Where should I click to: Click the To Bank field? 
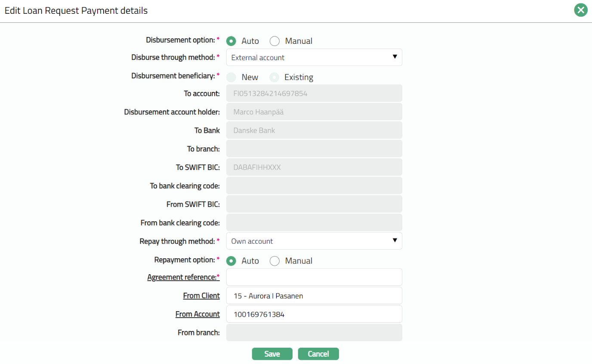click(x=314, y=130)
